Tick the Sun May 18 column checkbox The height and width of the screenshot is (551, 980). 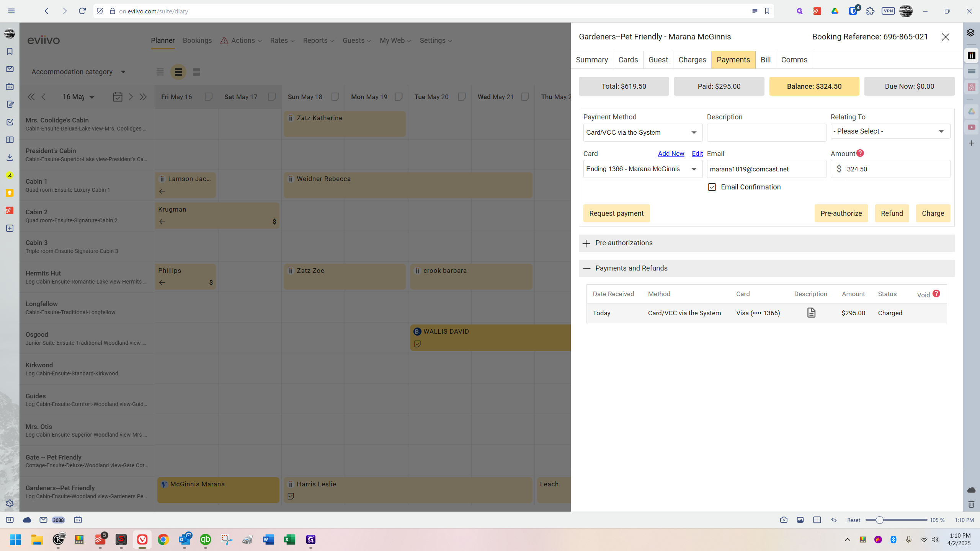coord(335,96)
